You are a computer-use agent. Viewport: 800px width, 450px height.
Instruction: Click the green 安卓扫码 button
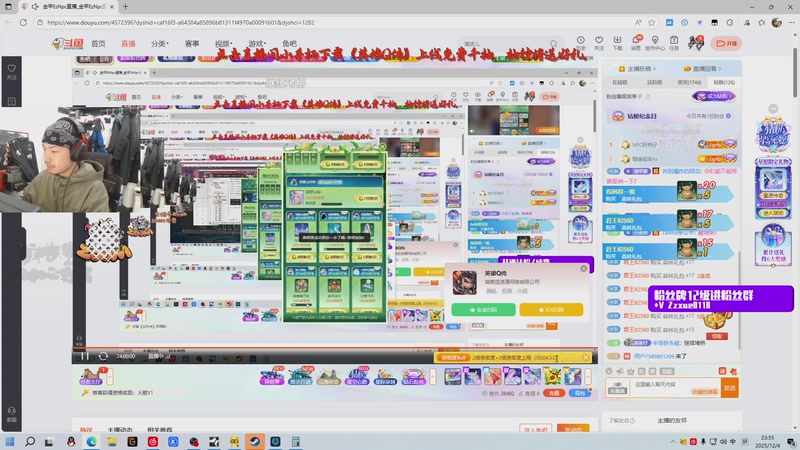click(x=483, y=310)
